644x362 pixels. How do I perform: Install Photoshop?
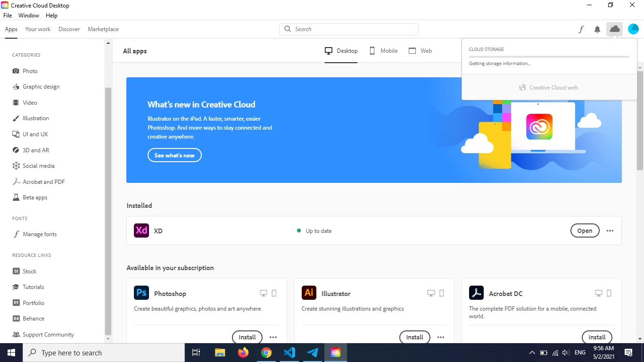pyautogui.click(x=247, y=337)
